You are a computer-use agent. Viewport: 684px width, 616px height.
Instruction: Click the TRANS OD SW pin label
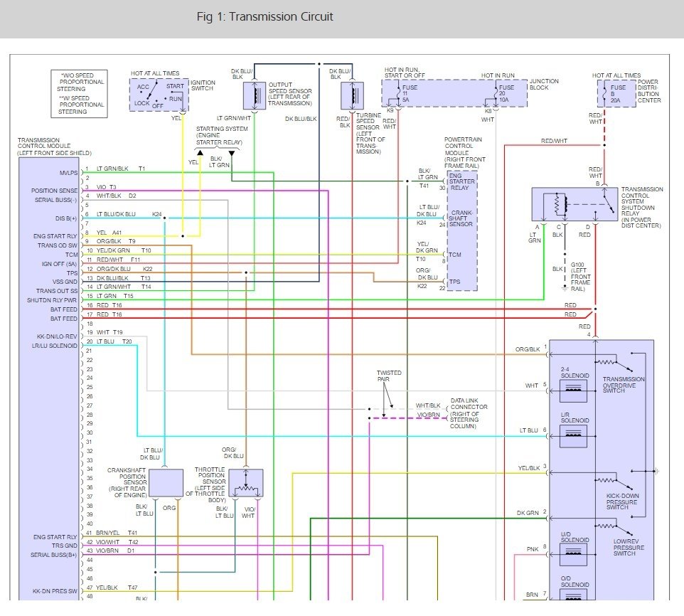(57, 245)
